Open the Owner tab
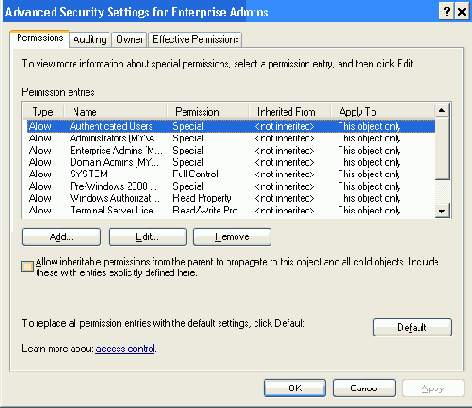The height and width of the screenshot is (408, 472). 129,40
